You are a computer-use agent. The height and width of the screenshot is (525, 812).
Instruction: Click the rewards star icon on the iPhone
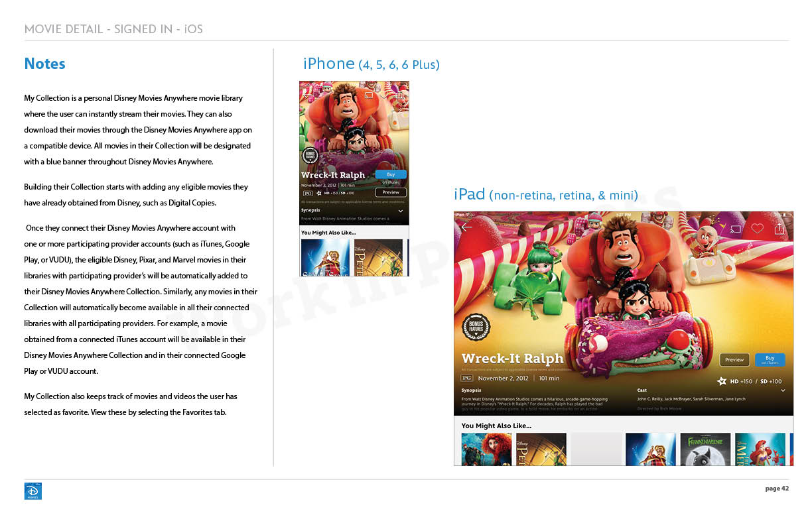pos(319,194)
